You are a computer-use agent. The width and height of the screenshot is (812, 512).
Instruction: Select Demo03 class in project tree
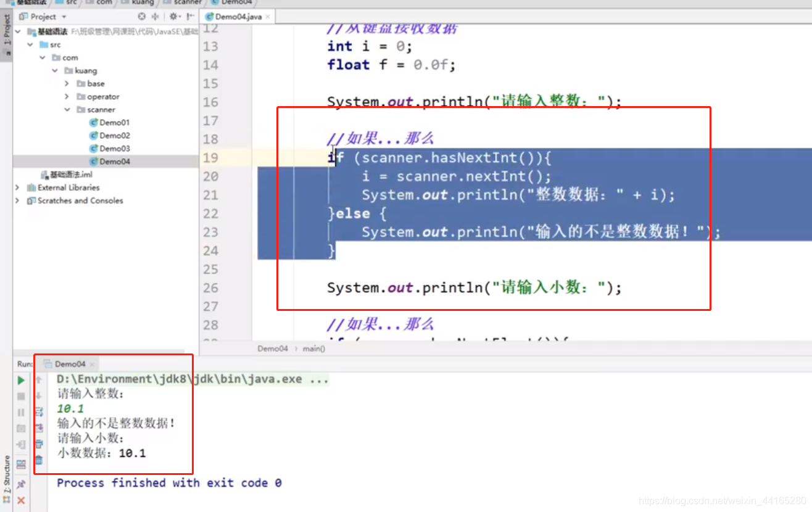tap(110, 148)
